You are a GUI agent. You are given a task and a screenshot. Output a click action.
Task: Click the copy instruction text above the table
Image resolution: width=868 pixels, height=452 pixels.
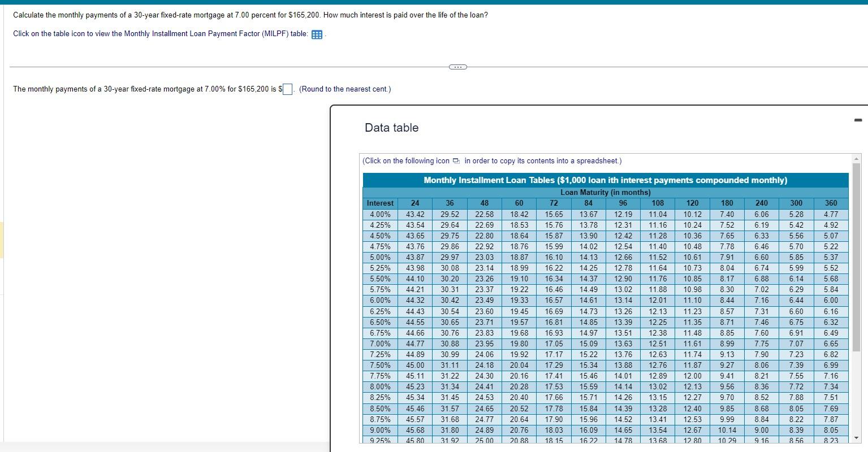(x=491, y=160)
